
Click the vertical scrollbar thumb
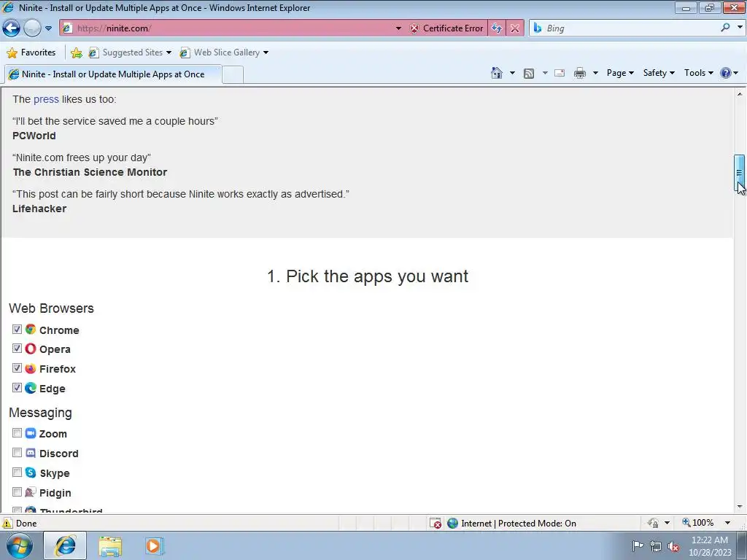(x=740, y=174)
